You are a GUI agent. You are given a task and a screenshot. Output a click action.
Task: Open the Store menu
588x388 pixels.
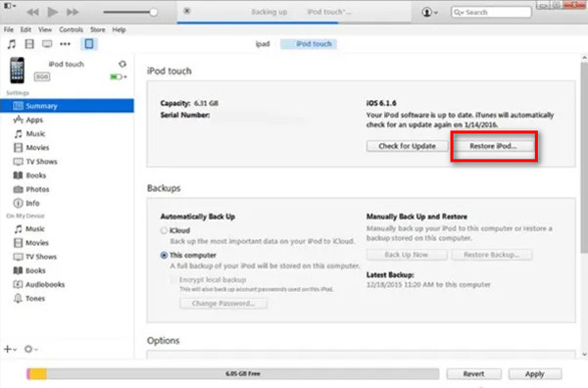[97, 29]
